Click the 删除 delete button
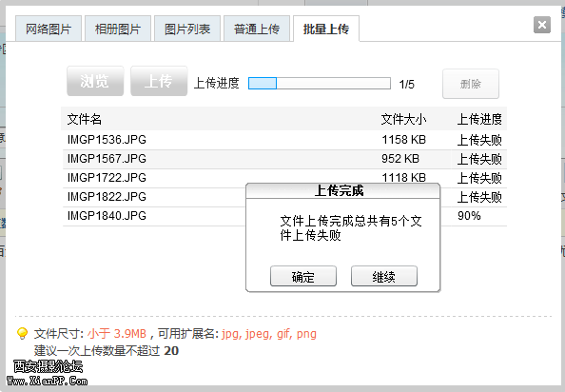Viewport: 565px width, 392px height. [471, 84]
